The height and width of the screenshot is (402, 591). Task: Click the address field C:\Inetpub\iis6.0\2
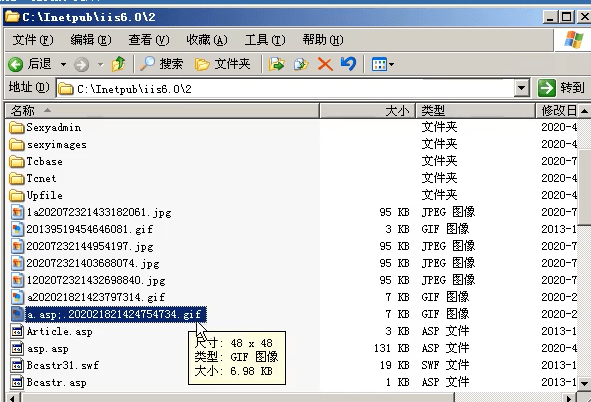click(x=285, y=89)
